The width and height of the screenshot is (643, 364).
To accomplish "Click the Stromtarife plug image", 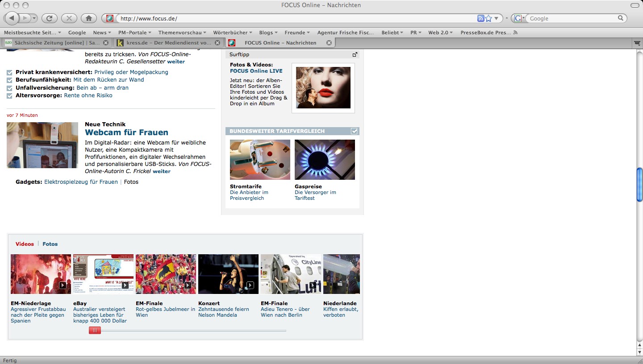I will [x=260, y=160].
